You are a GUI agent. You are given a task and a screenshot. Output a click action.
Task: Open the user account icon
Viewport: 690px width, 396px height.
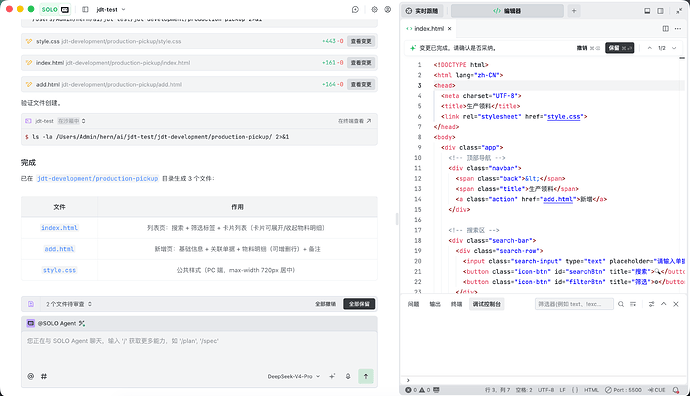pyautogui.click(x=388, y=9)
